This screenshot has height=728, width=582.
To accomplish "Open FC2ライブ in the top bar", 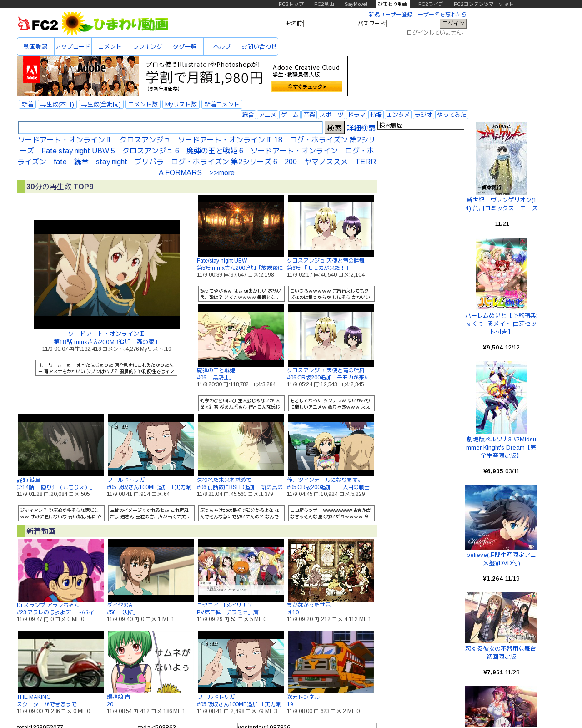I will pos(431,4).
